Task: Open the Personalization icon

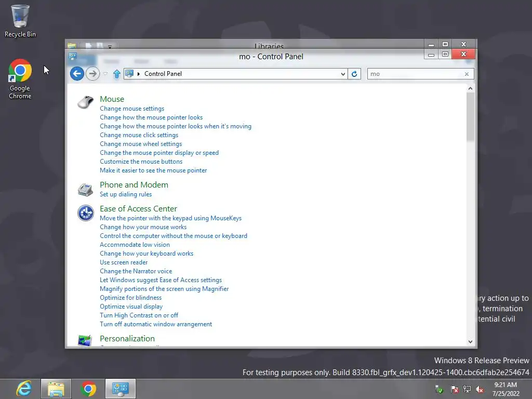Action: (85, 340)
